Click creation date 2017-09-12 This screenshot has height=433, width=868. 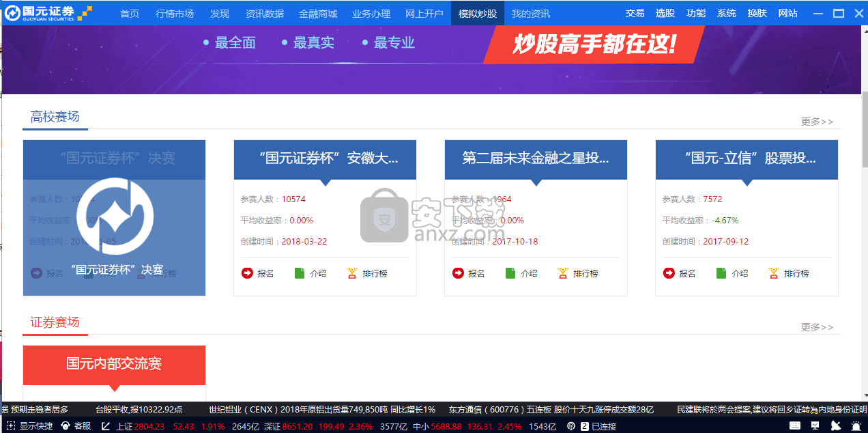pos(726,242)
